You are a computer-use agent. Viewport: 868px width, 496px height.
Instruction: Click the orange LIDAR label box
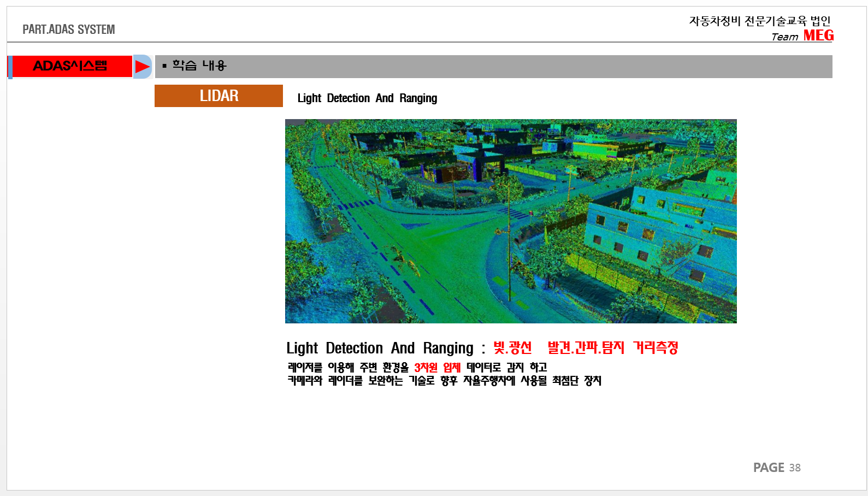click(219, 96)
